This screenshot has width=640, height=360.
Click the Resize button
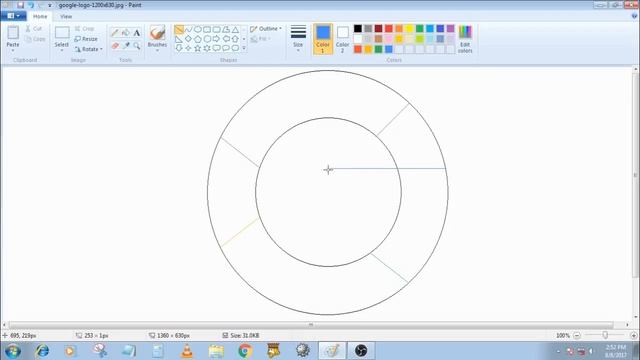[x=86, y=39]
